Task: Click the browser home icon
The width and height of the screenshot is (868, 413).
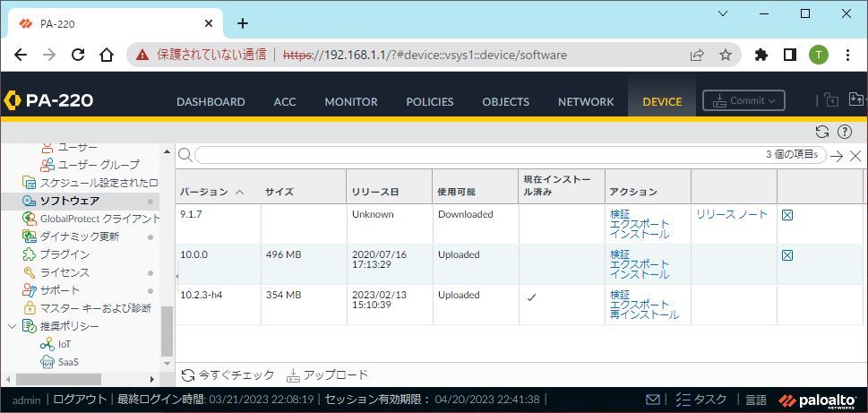Action: pos(107,55)
